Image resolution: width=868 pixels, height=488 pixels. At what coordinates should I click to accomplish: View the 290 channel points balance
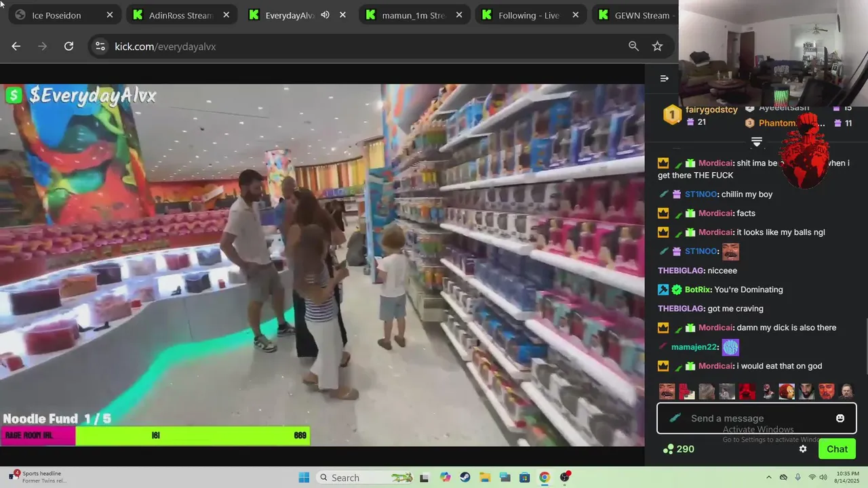(679, 449)
